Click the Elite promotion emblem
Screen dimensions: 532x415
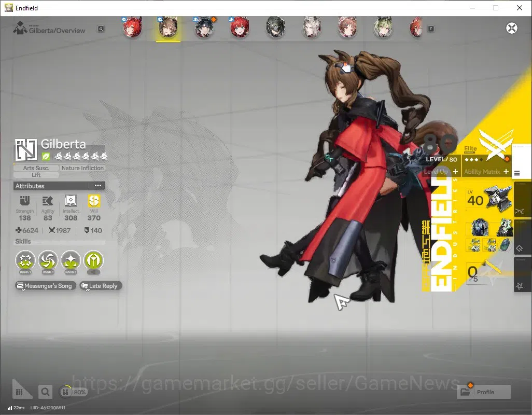pyautogui.click(x=495, y=144)
